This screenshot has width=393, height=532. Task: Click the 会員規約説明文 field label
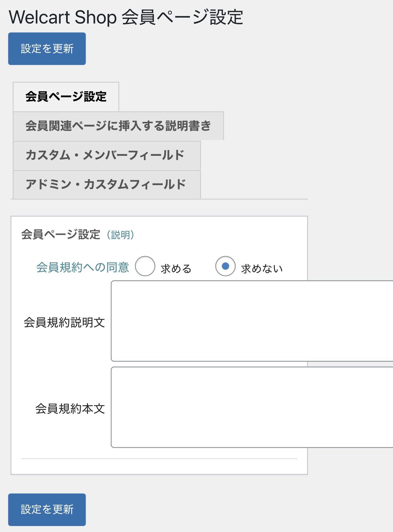coord(64,322)
